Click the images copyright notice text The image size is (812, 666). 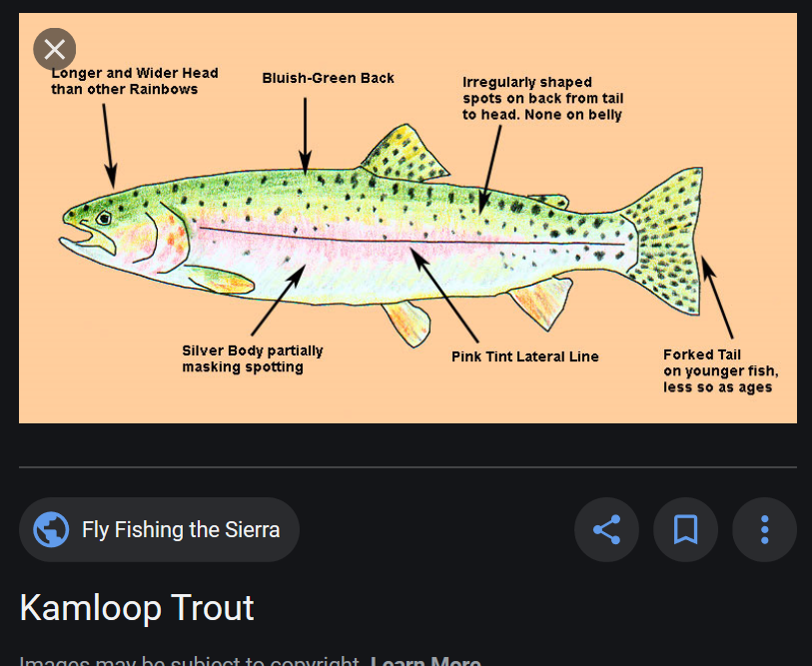(190, 661)
